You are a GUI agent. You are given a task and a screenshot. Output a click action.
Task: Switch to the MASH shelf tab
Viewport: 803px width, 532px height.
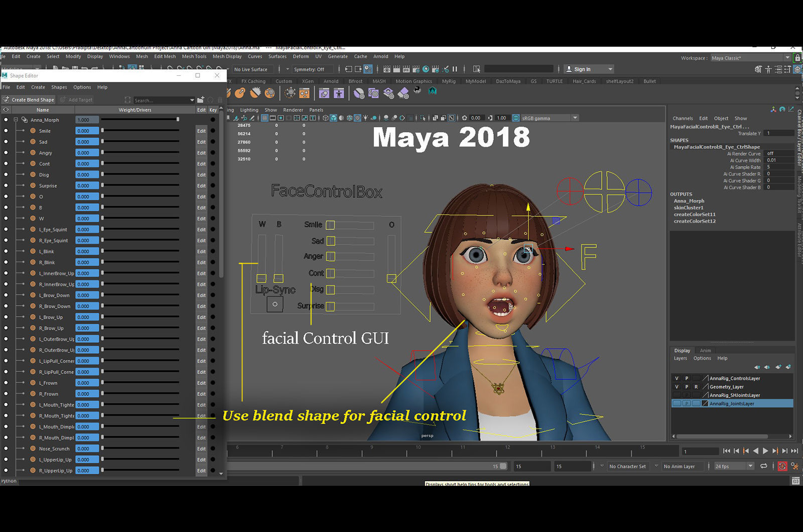point(379,81)
